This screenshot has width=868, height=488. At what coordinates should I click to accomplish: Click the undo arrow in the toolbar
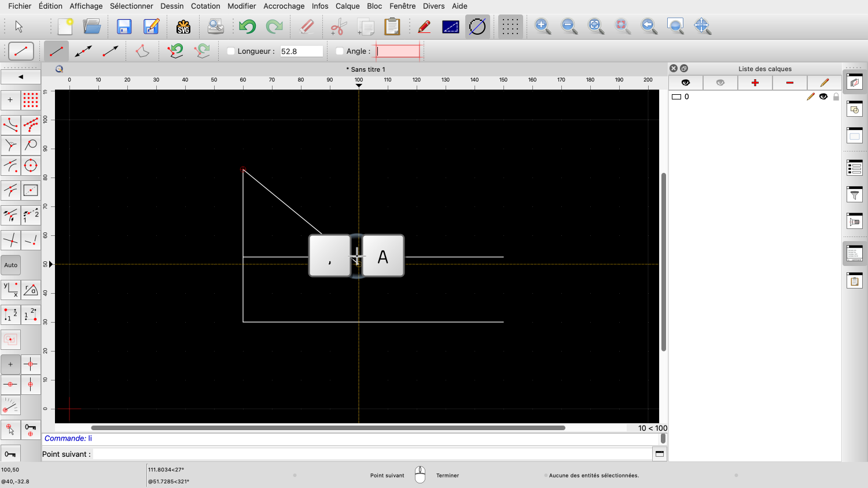pyautogui.click(x=247, y=27)
